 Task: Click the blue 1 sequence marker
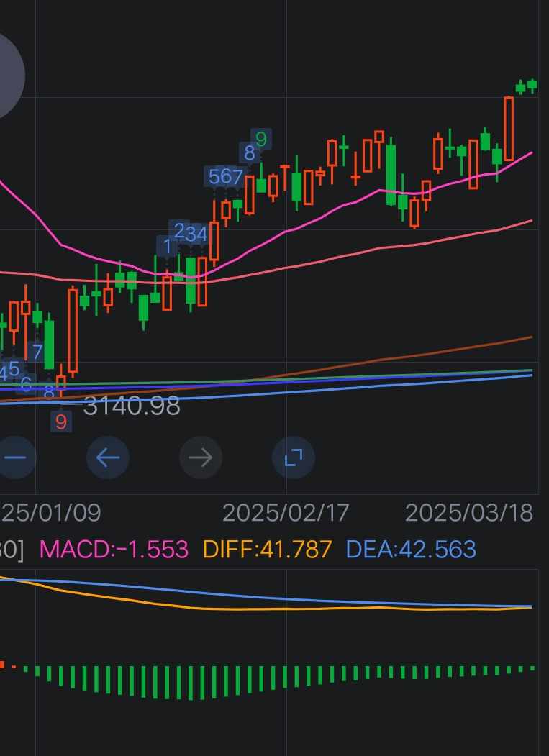pyautogui.click(x=167, y=247)
